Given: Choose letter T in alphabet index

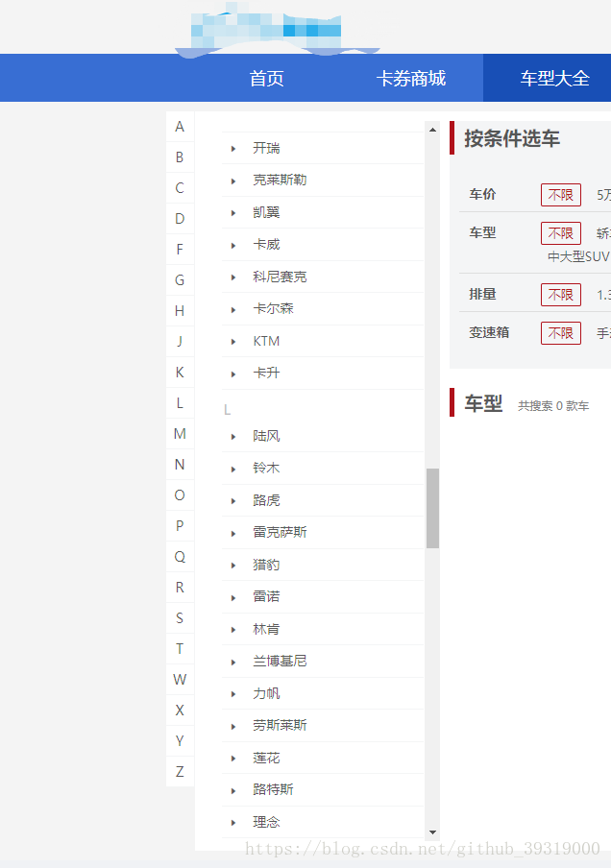Looking at the screenshot, I should [x=180, y=649].
